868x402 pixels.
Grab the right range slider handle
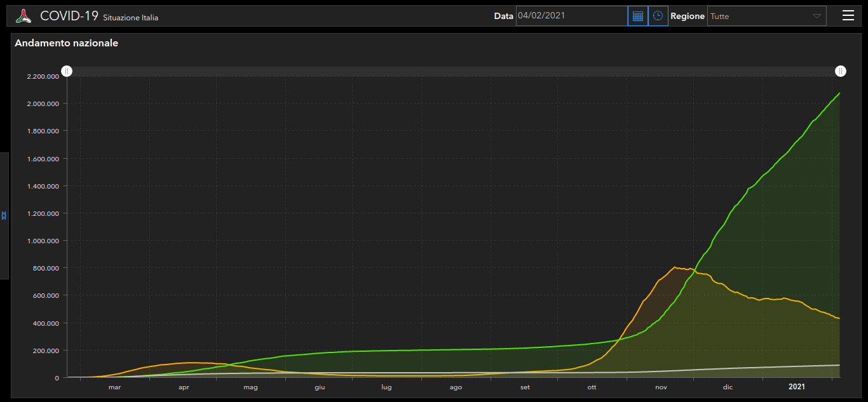coord(840,71)
